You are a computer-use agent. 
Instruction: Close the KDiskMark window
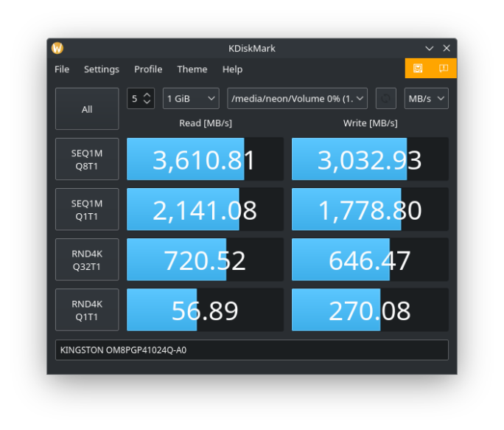click(447, 48)
